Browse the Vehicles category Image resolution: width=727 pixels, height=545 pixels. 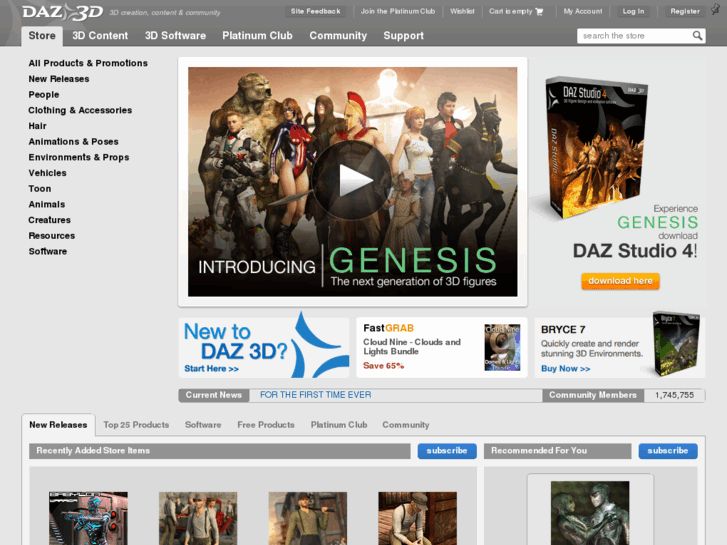47,173
